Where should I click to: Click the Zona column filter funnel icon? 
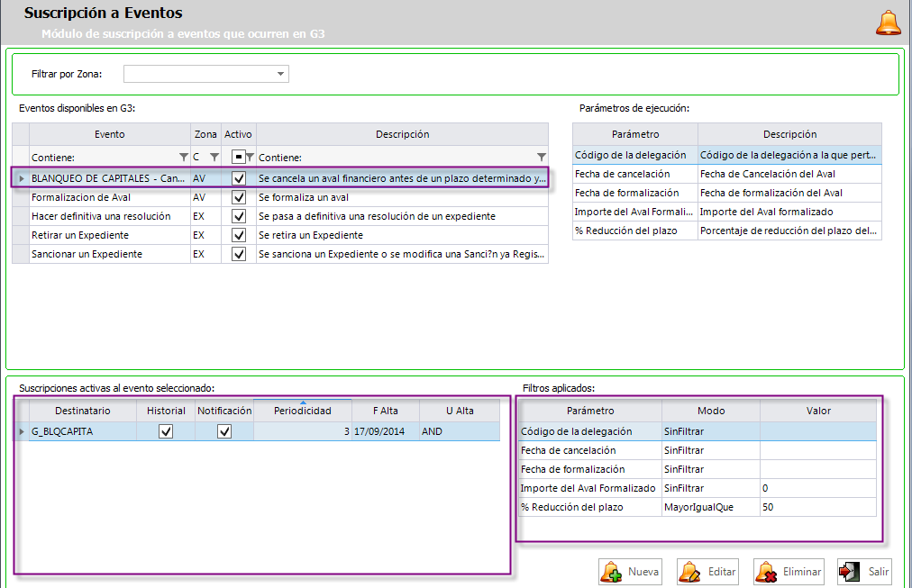[x=214, y=157]
